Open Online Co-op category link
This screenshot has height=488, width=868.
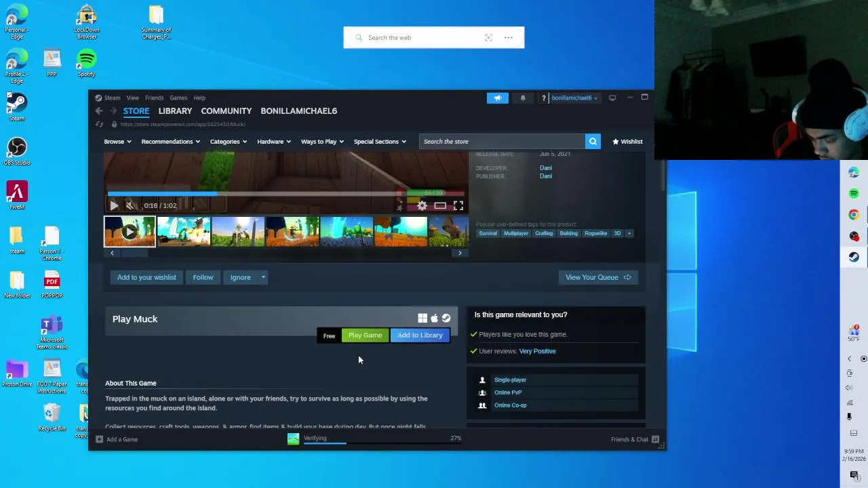511,405
